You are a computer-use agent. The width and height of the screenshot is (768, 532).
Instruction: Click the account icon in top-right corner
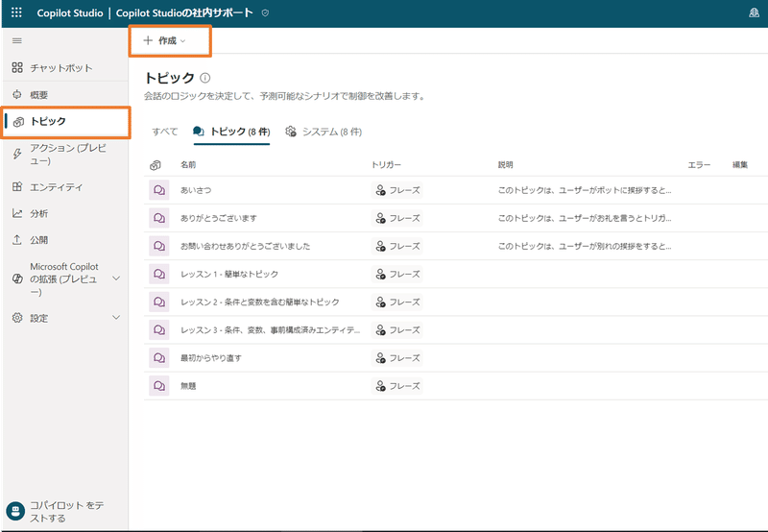point(755,12)
